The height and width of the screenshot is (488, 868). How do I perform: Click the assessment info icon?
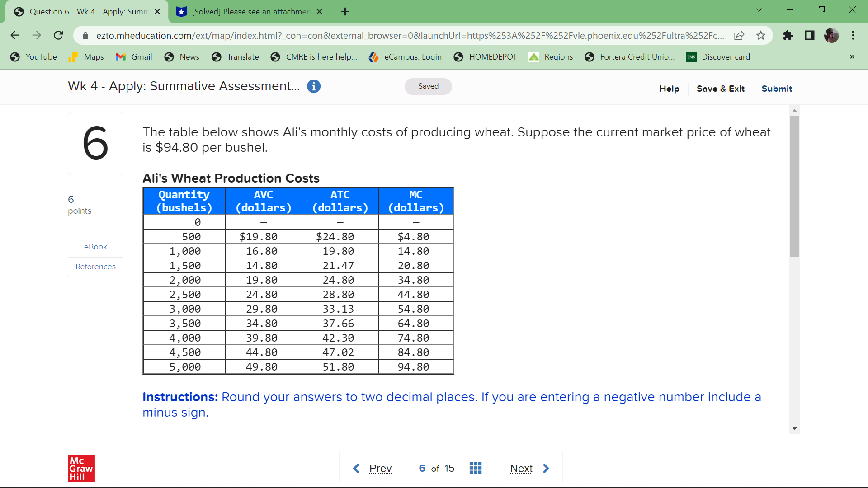tap(313, 86)
